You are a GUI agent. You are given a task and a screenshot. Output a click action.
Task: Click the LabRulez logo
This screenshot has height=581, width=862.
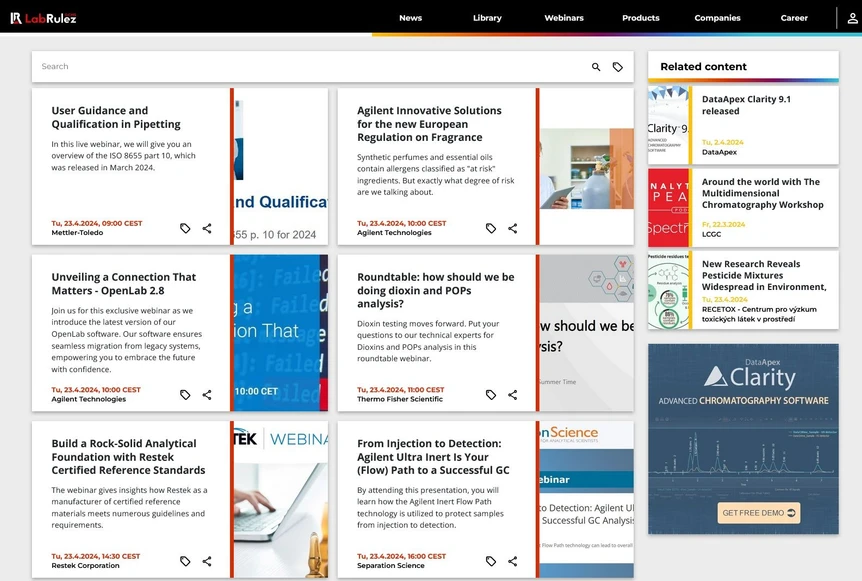[x=43, y=18]
